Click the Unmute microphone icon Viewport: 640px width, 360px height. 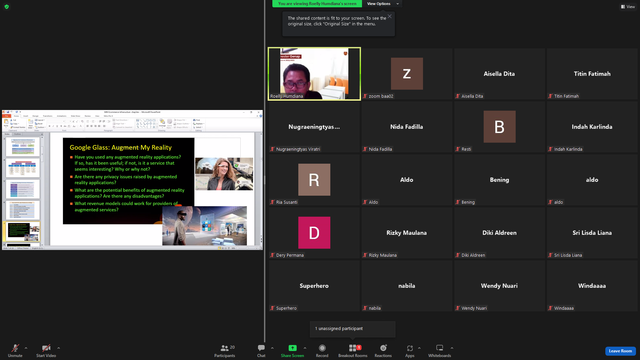(x=15, y=348)
